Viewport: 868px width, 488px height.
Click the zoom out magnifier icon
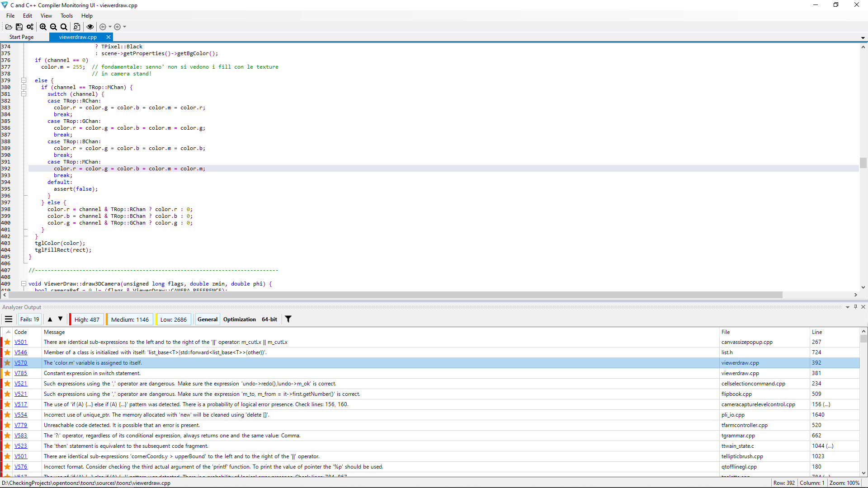[53, 27]
